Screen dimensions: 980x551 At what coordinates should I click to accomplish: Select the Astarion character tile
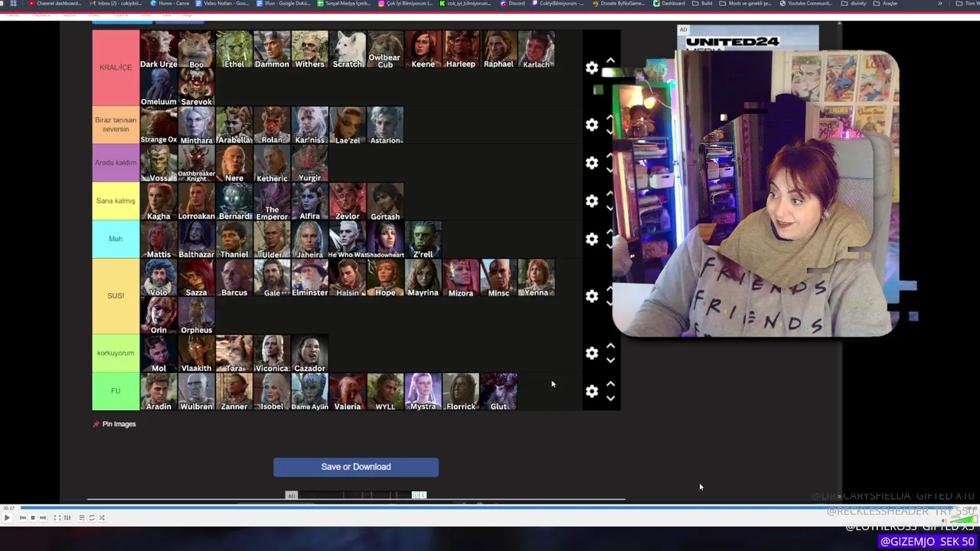385,125
